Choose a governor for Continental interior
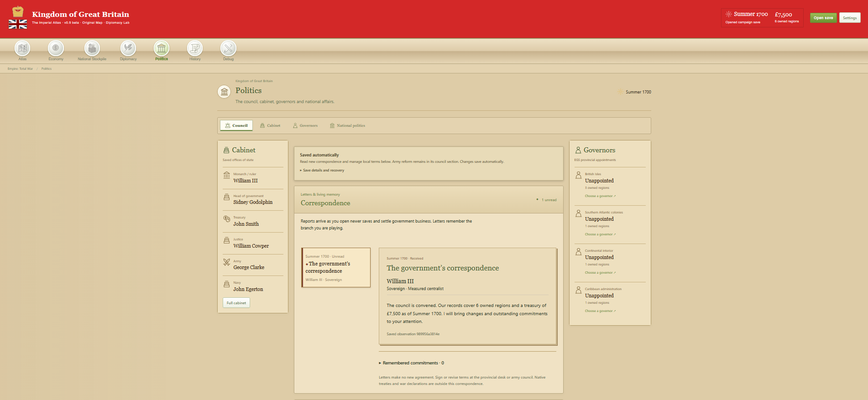 tap(600, 273)
